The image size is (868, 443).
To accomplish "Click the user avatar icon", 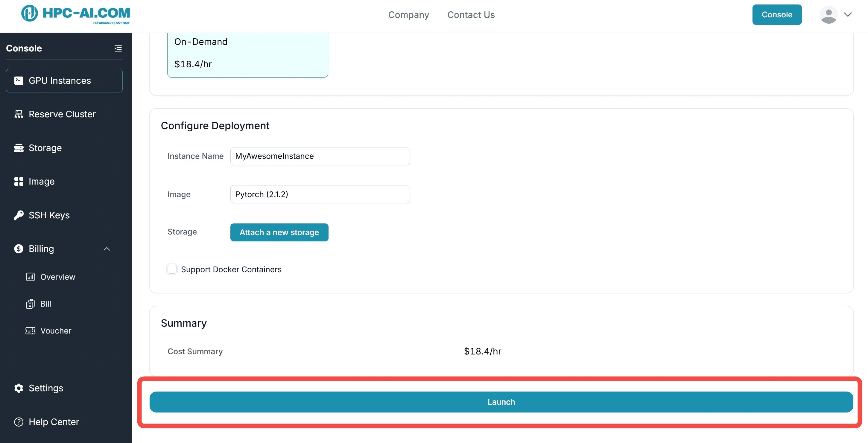I will (x=829, y=14).
